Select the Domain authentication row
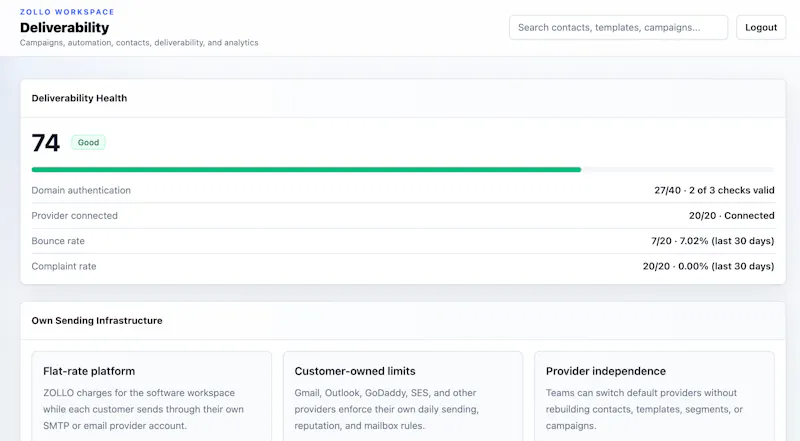This screenshot has width=800, height=441. tap(403, 190)
